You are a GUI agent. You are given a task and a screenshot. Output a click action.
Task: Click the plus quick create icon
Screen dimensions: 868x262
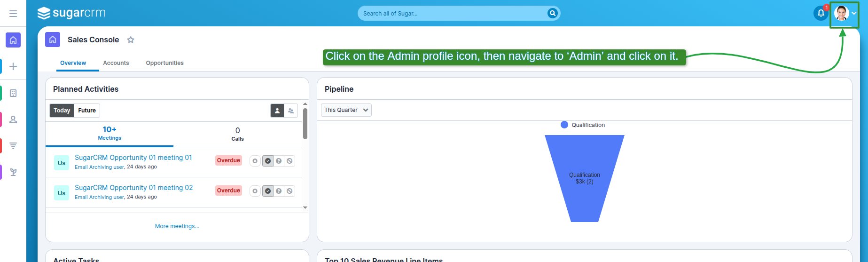pos(13,66)
